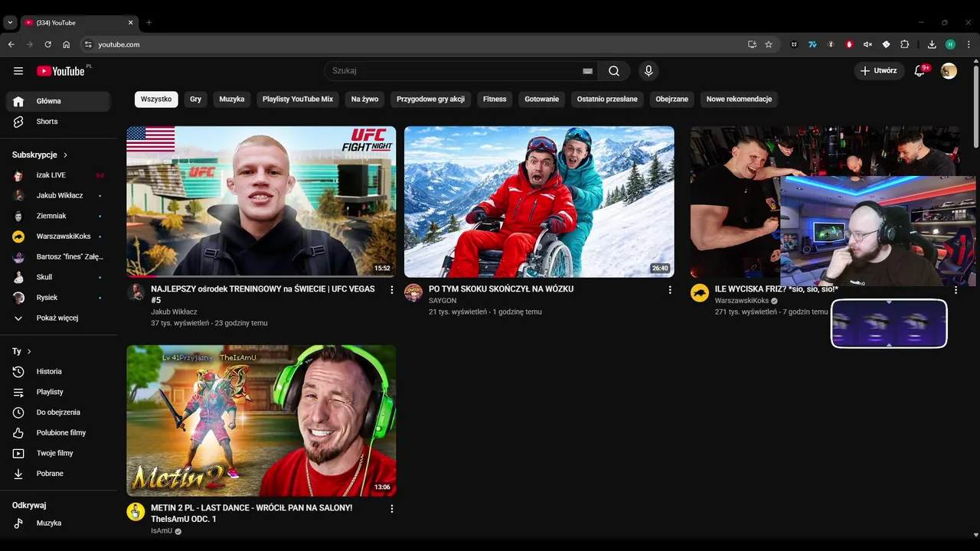The width and height of the screenshot is (980, 551).
Task: Expand the tab search dropdown arrow
Action: click(10, 23)
